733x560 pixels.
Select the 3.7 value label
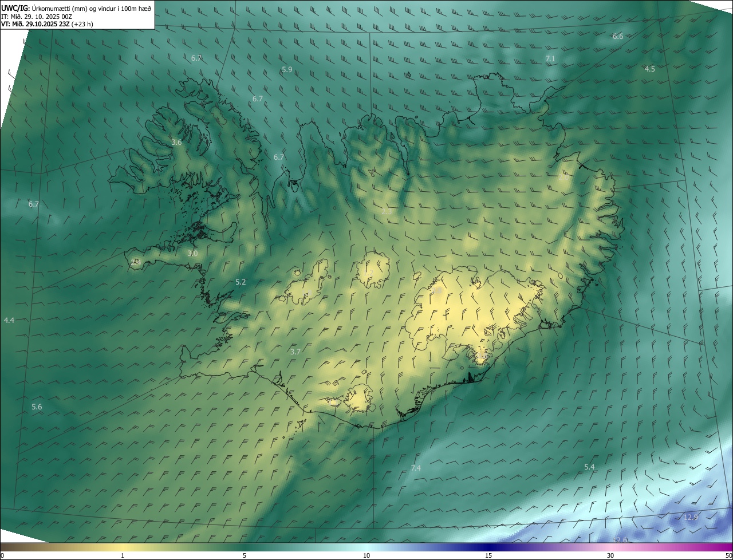click(295, 352)
